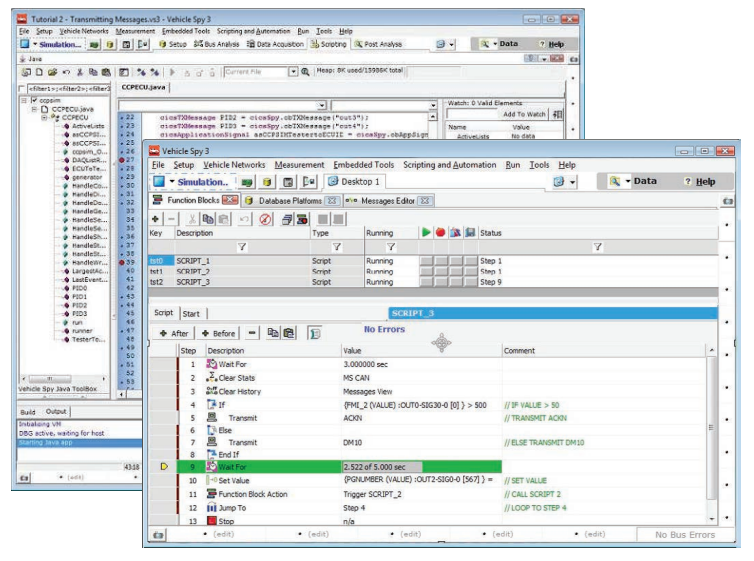Click the floppy disk icon beside Status header
The image size is (754, 561).
(x=470, y=233)
